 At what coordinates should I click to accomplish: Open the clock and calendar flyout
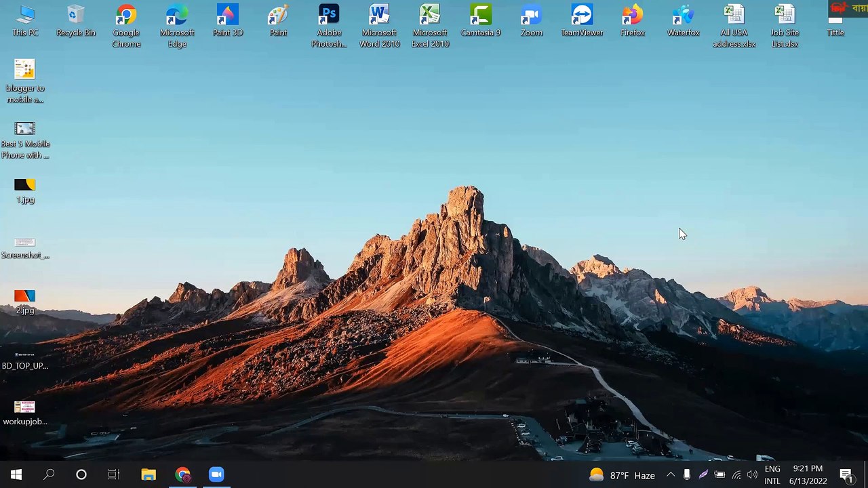[808, 474]
